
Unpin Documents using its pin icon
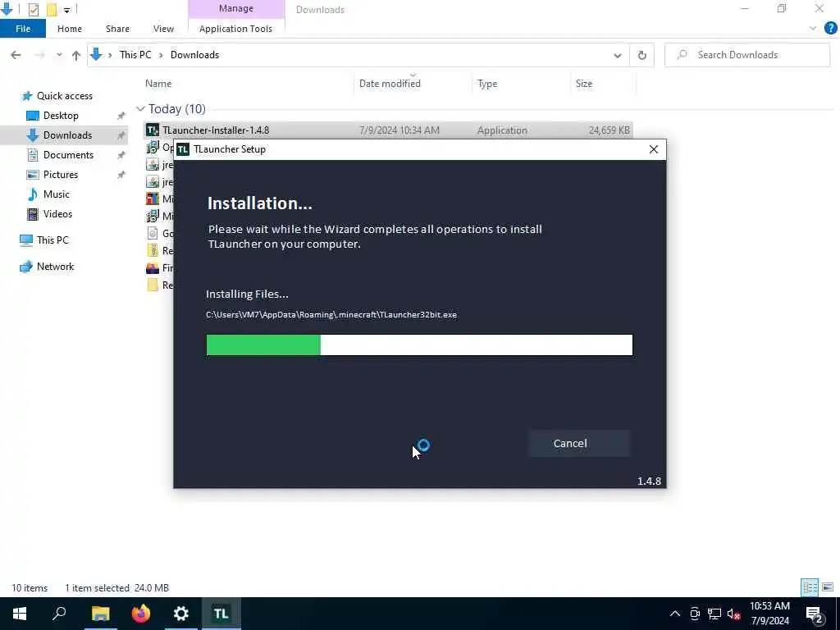point(121,155)
